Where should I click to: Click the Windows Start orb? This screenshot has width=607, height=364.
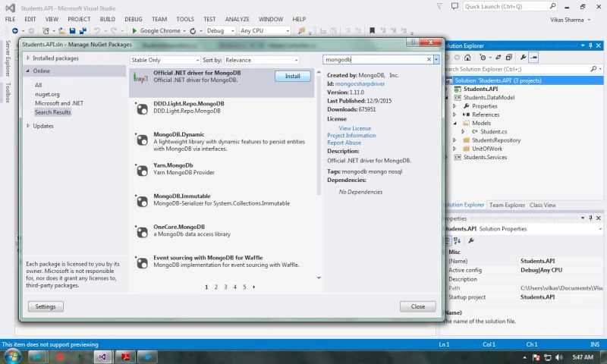[x=11, y=356]
